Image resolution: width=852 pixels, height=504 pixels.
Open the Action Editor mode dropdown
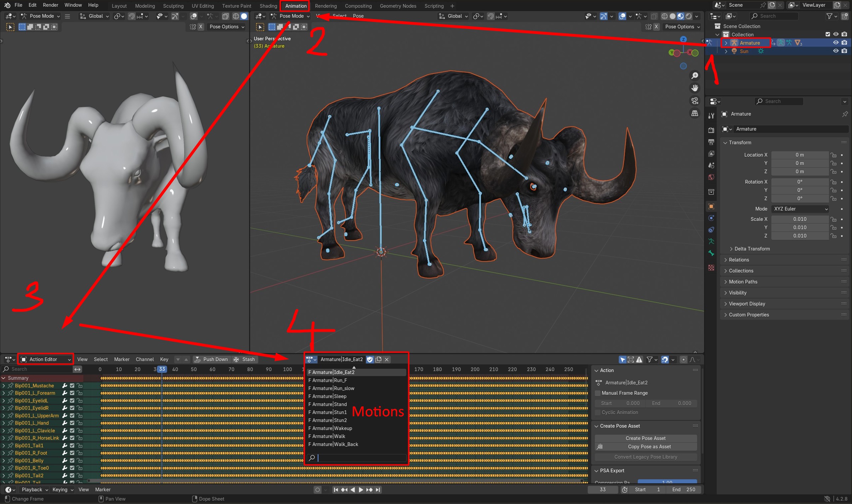[46, 359]
